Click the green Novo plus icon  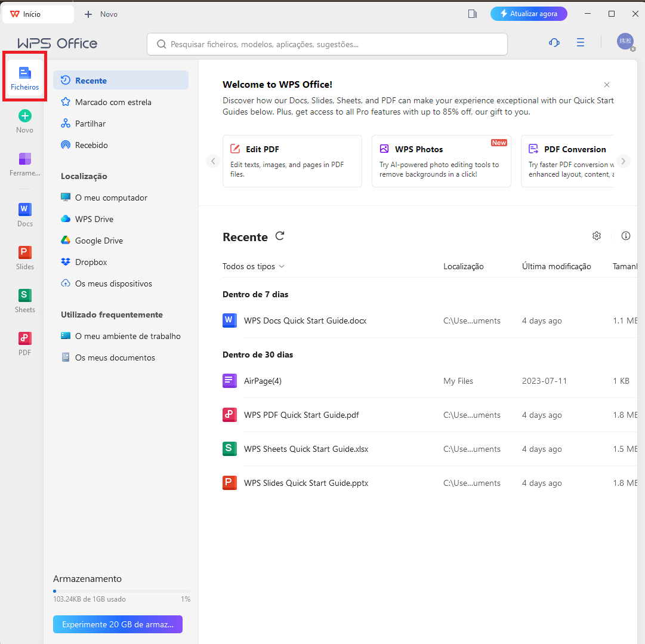click(24, 116)
